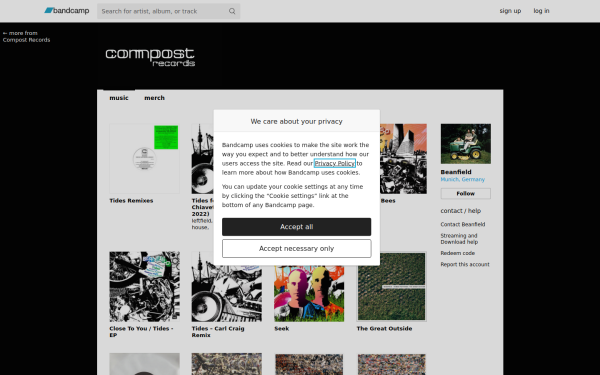Viewport: 600px width, 375px height.
Task: Open Redeem code link
Action: point(458,253)
